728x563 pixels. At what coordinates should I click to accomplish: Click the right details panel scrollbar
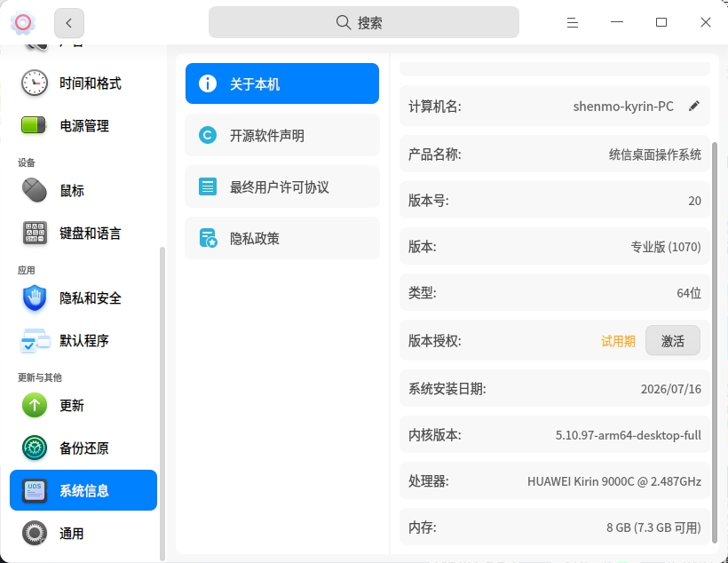[715, 343]
